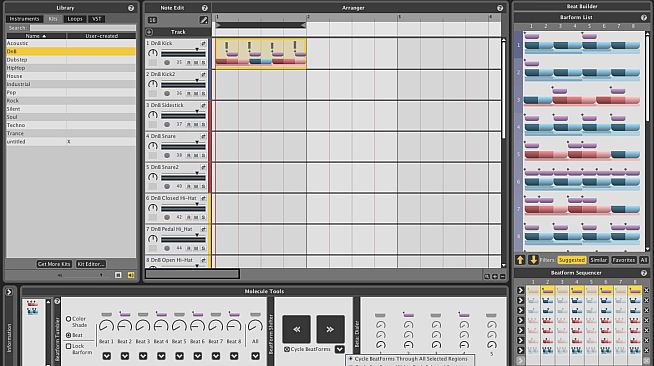
Task: Open the All beats dropdown arrow
Action: (255, 356)
